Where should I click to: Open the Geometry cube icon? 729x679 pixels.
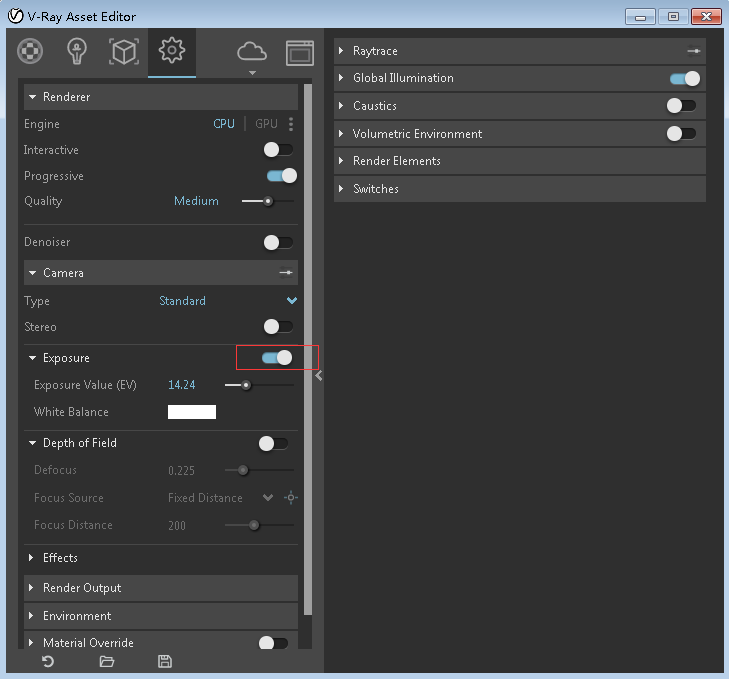coord(123,51)
